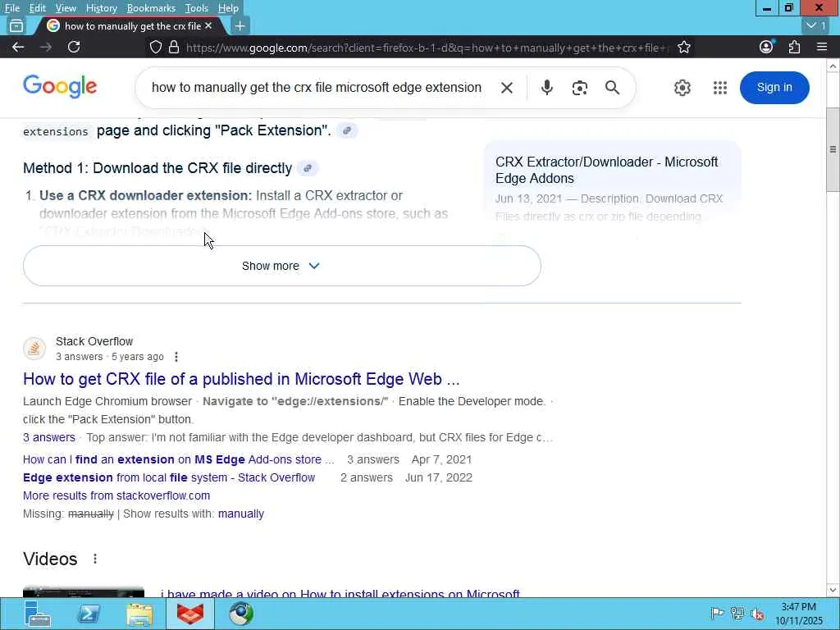The height and width of the screenshot is (630, 840).
Task: Open the '3 answers' link
Action: (x=48, y=437)
